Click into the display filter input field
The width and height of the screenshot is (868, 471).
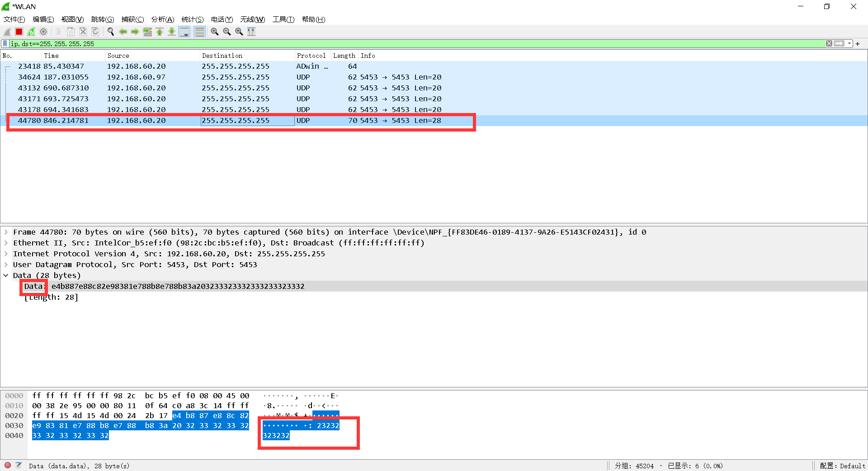(416, 44)
